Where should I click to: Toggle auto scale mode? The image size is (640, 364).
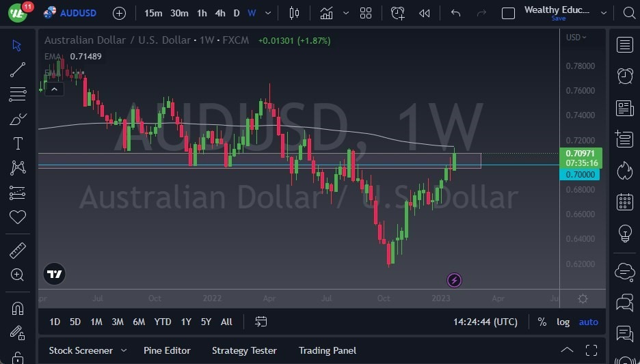tap(589, 322)
